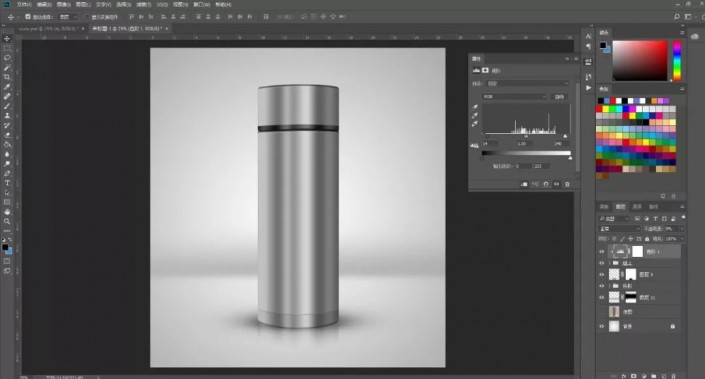Click the white input level slider triangle
Screen dimensions: 705x379
(565, 136)
